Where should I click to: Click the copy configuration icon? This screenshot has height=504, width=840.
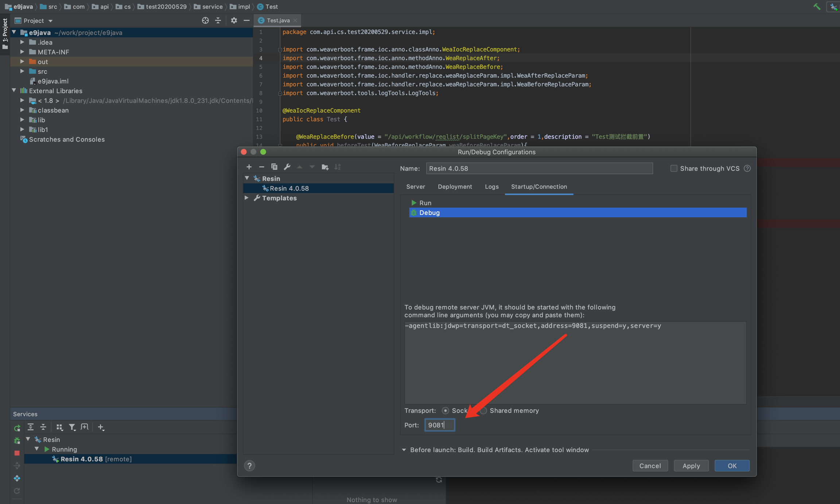click(274, 167)
